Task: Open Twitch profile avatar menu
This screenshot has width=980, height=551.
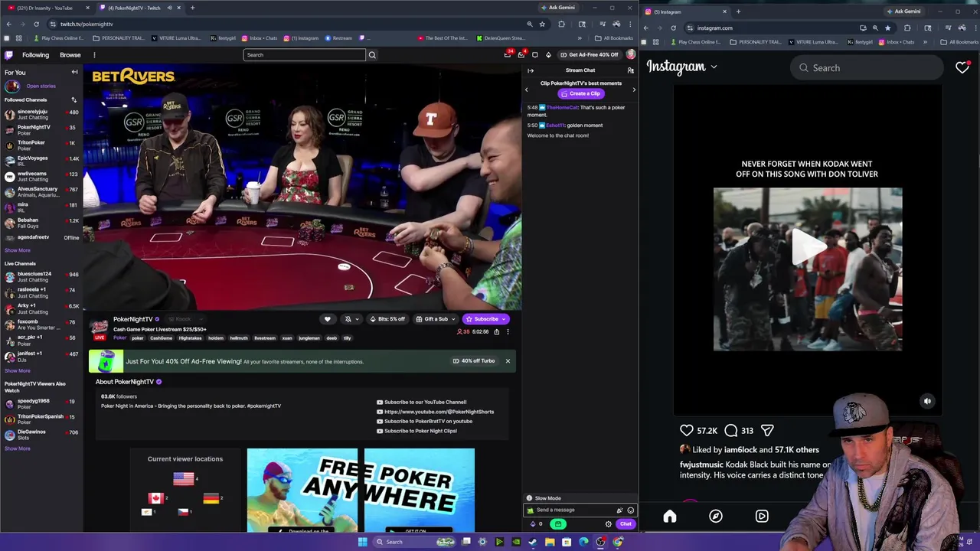Action: pyautogui.click(x=630, y=55)
